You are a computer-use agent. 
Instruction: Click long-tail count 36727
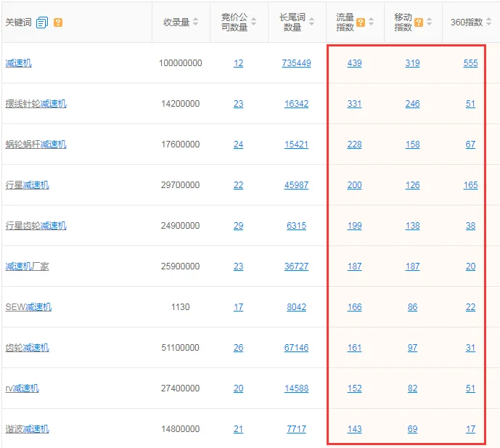coord(296,266)
